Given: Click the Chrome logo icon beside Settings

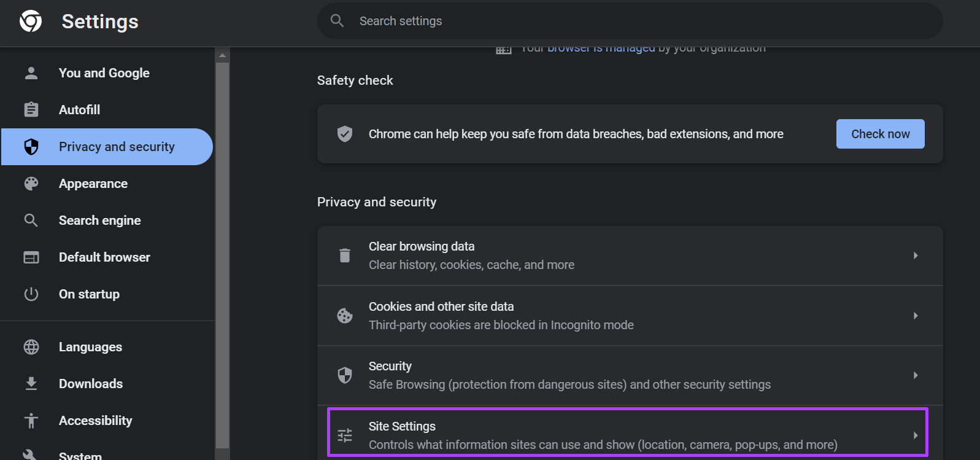Looking at the screenshot, I should coord(31,21).
